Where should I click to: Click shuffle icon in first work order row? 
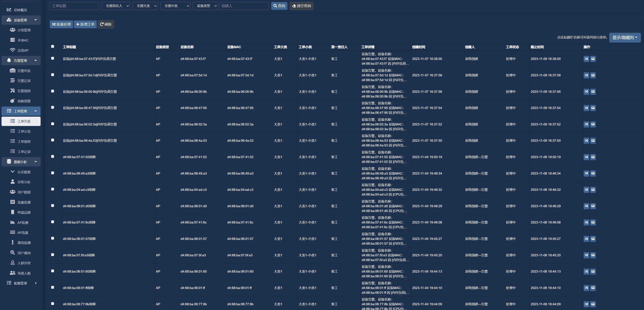click(x=586, y=59)
